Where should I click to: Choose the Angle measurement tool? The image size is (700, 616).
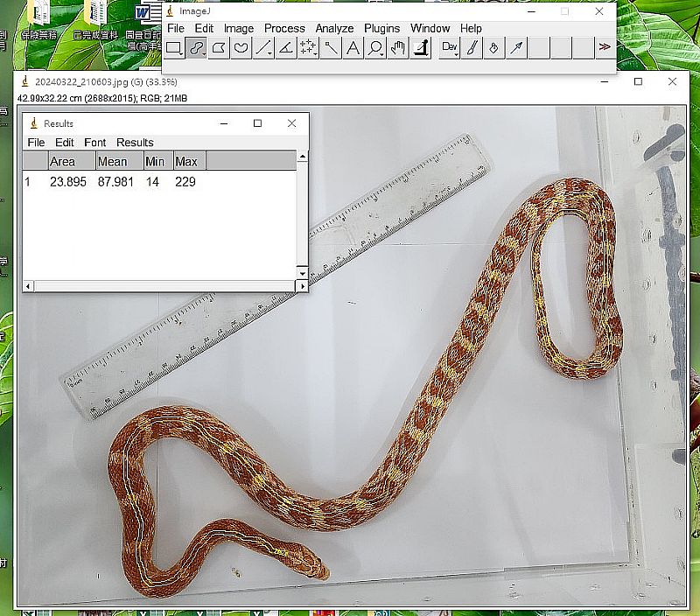[285, 48]
